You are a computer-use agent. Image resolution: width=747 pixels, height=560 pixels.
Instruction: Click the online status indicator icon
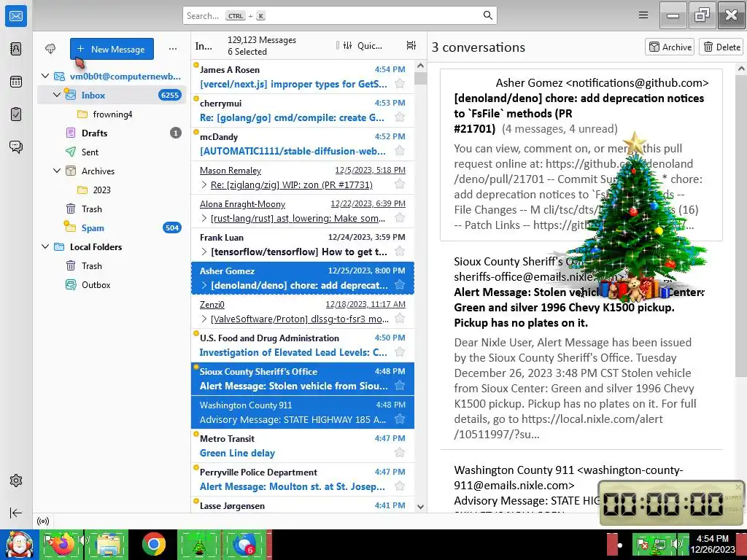click(43, 521)
